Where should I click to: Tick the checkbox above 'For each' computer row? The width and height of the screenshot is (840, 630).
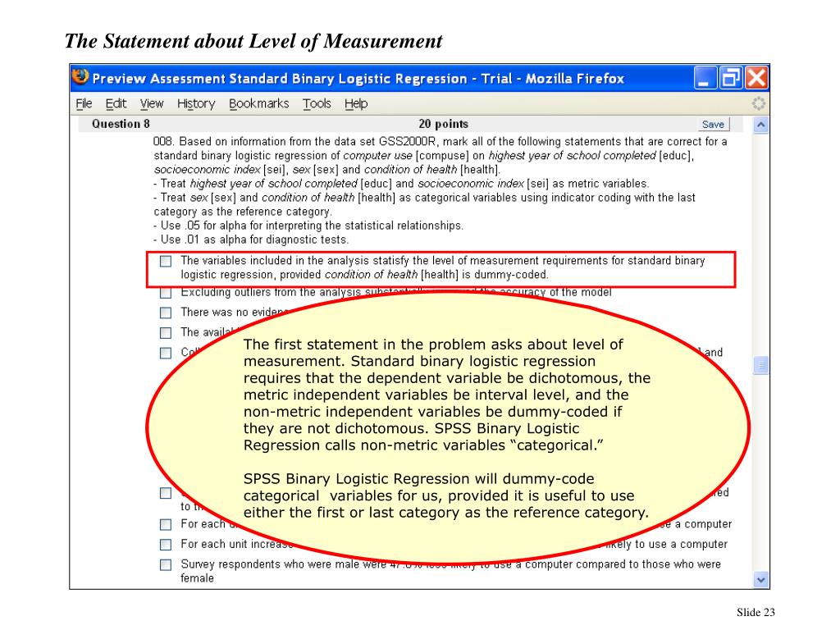166,493
